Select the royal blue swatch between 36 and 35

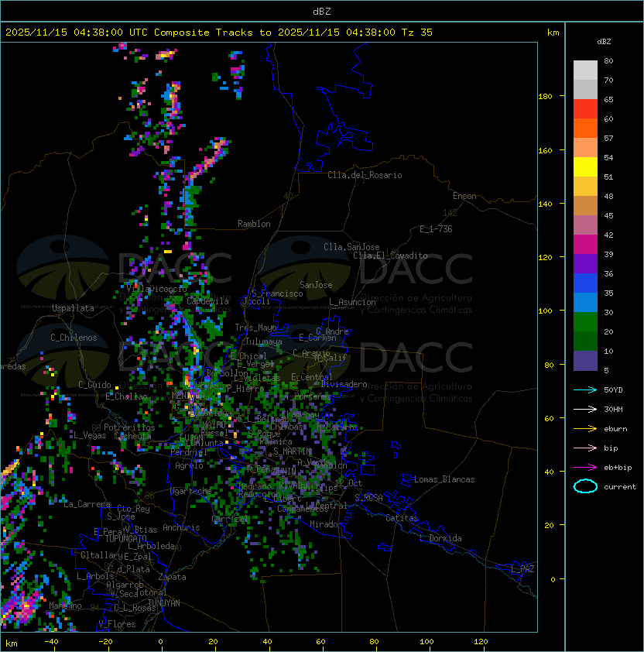585,283
